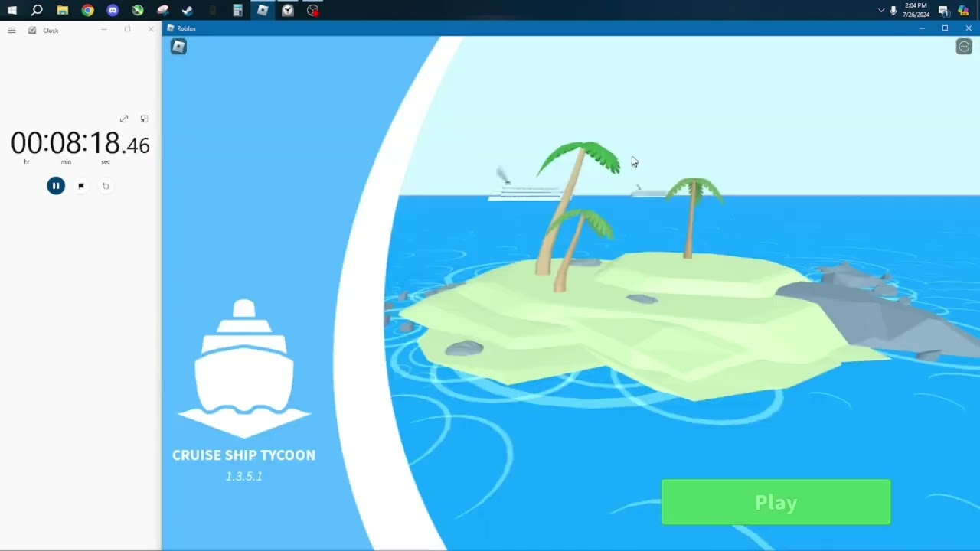980x551 pixels.
Task: Maximize the Roblox window
Action: pos(945,28)
